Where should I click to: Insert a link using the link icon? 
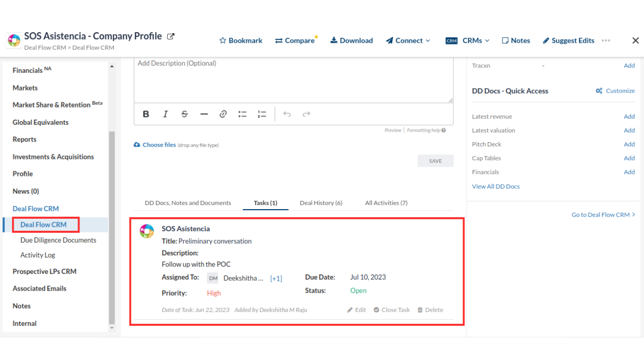[223, 114]
